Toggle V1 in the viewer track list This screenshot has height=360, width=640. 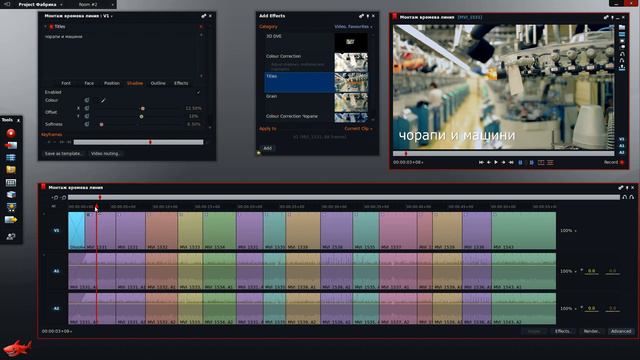[622, 139]
